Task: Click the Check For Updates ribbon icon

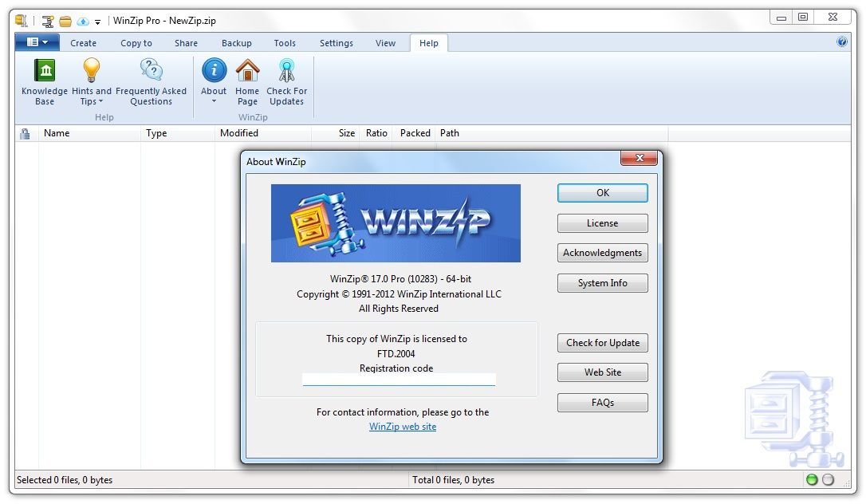Action: tap(286, 81)
